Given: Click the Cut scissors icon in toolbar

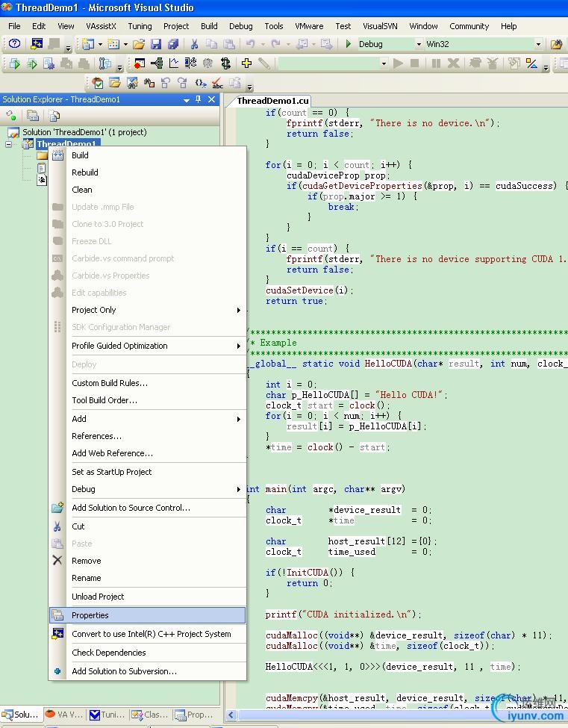Looking at the screenshot, I should (195, 44).
